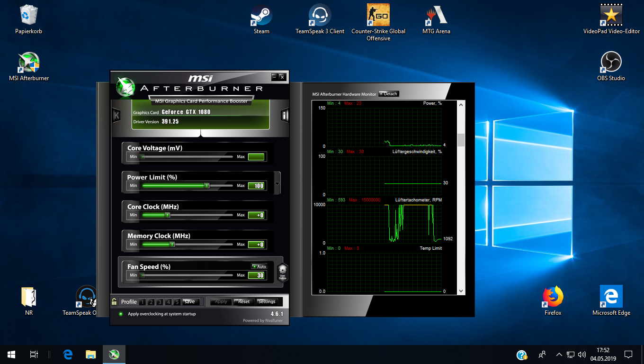The height and width of the screenshot is (364, 644).
Task: Click hardware monitor scroll down arrow
Action: tap(461, 291)
